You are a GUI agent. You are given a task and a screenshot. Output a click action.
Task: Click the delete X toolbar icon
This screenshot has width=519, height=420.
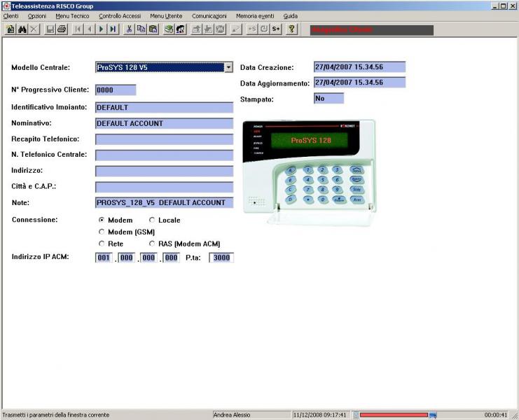pos(34,29)
